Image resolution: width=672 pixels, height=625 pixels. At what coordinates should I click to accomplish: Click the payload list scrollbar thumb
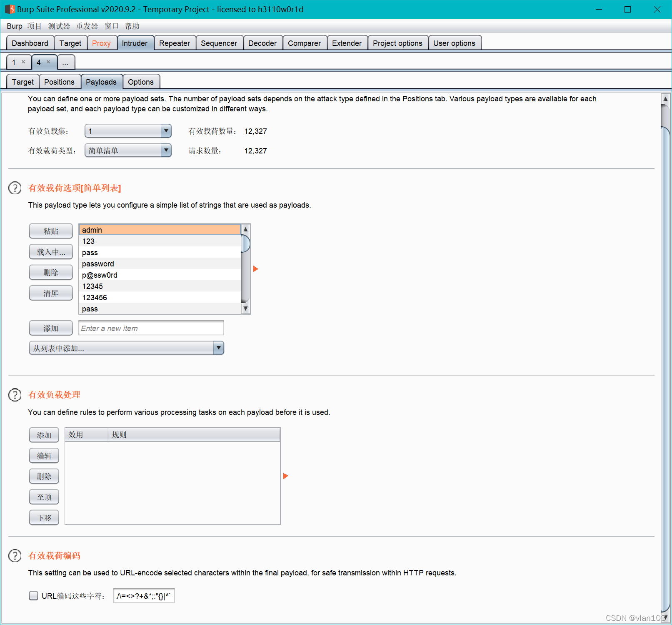tap(246, 243)
